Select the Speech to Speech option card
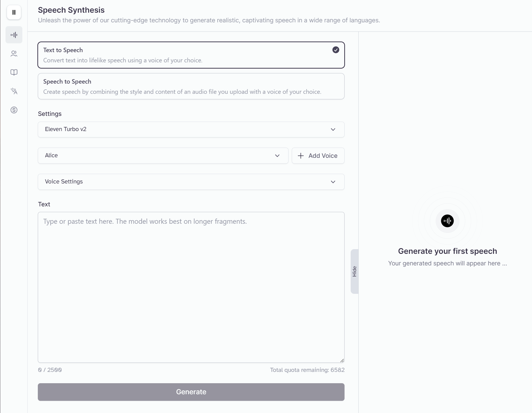The height and width of the screenshot is (413, 532). (x=191, y=86)
